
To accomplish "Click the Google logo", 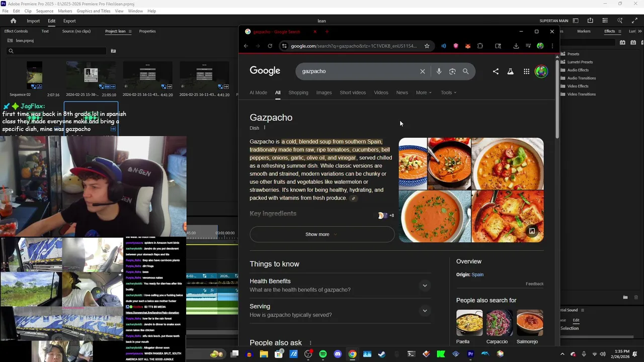I will pyautogui.click(x=265, y=71).
